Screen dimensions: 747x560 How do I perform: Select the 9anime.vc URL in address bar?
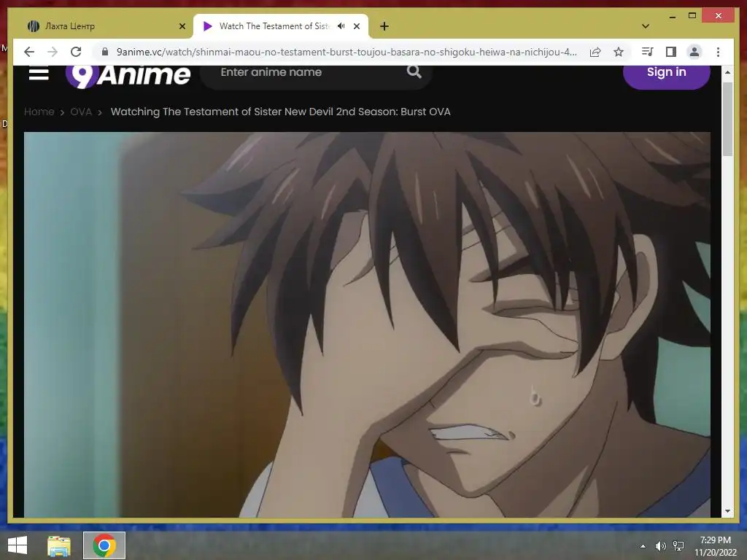pos(347,52)
